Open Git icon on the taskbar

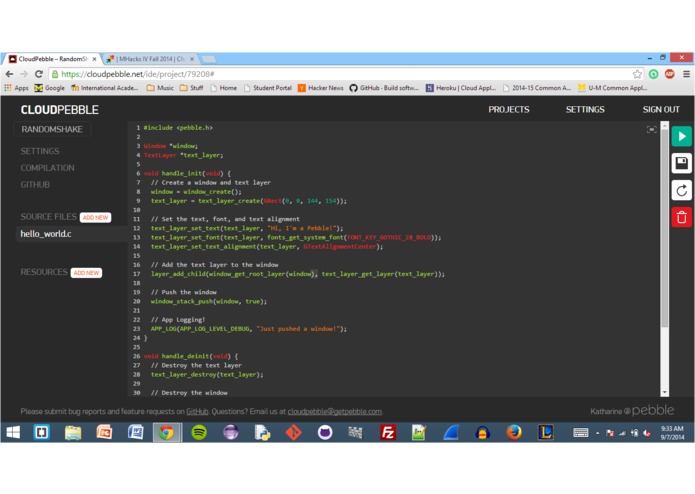293,432
